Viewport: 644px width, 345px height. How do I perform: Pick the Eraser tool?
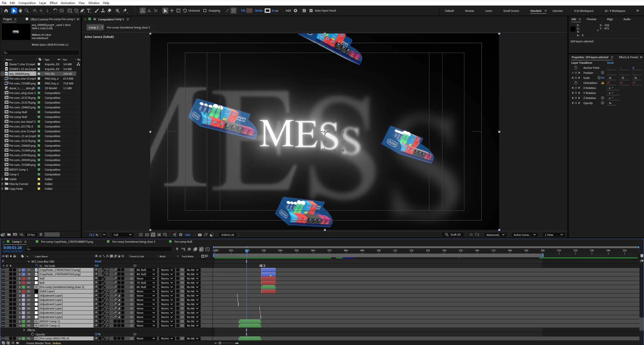pyautogui.click(x=109, y=11)
